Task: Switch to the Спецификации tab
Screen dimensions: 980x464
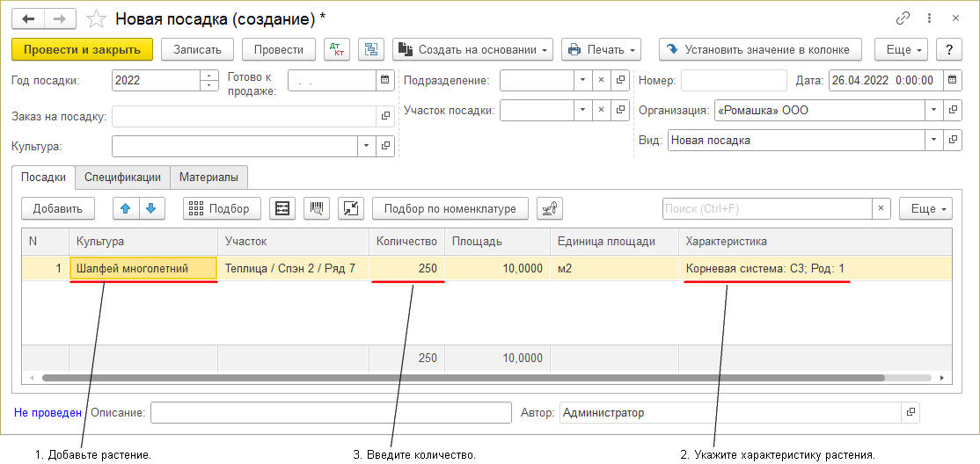Action: (122, 177)
